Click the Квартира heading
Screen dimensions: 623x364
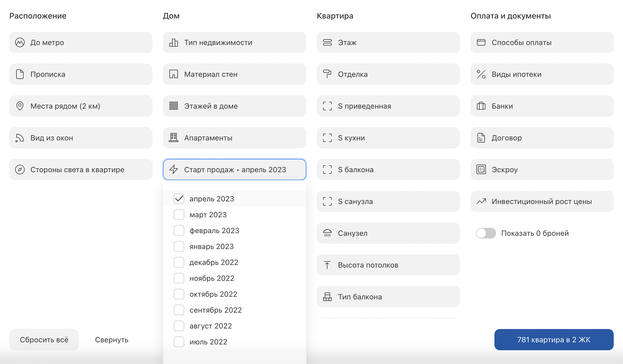tap(335, 16)
